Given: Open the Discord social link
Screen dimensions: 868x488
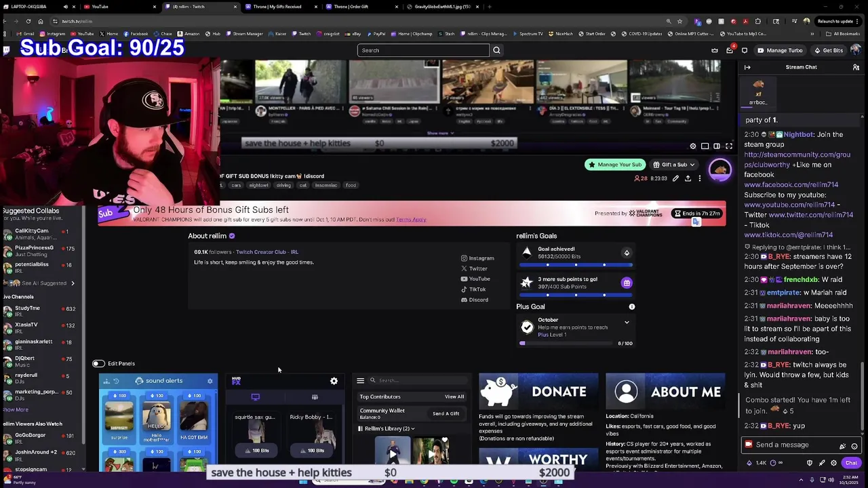Looking at the screenshot, I should point(474,300).
